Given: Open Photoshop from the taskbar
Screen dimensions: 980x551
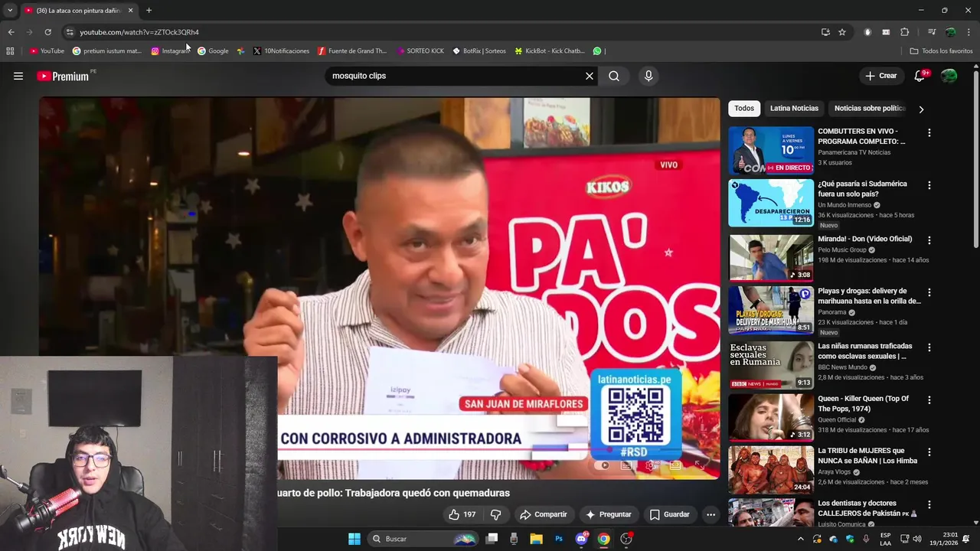Looking at the screenshot, I should [x=559, y=539].
